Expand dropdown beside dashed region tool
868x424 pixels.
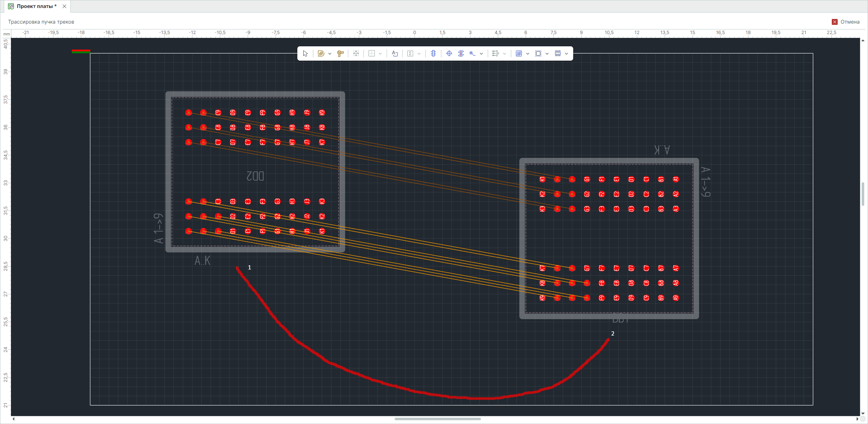pos(547,53)
